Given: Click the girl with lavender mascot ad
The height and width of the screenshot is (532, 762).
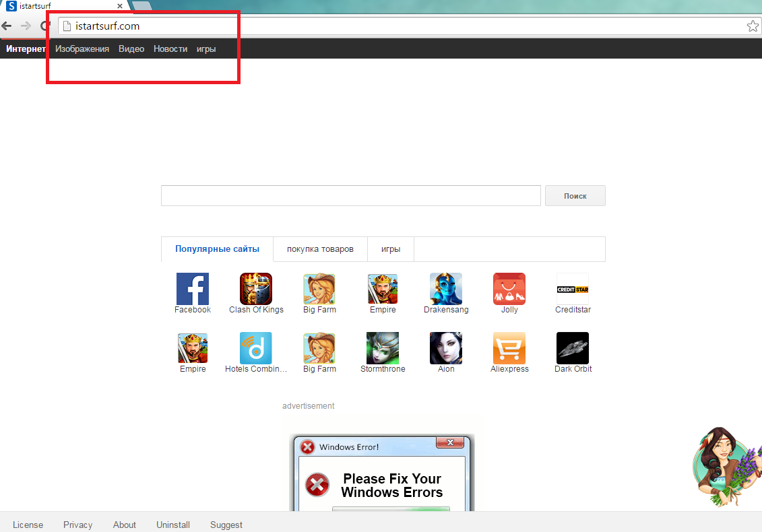Looking at the screenshot, I should tap(726, 467).
